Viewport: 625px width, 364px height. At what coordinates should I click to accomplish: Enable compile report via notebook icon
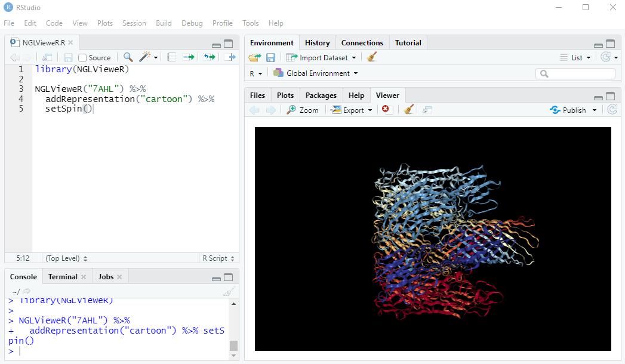(171, 57)
